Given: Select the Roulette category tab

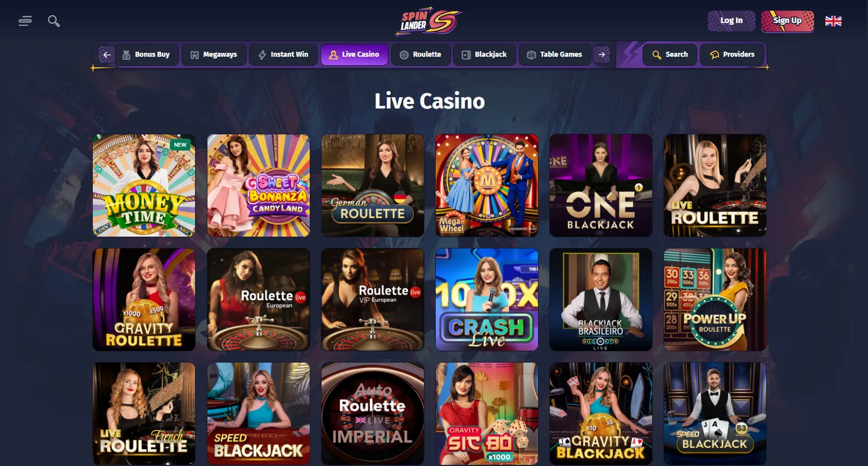Looking at the screenshot, I should click(x=421, y=55).
